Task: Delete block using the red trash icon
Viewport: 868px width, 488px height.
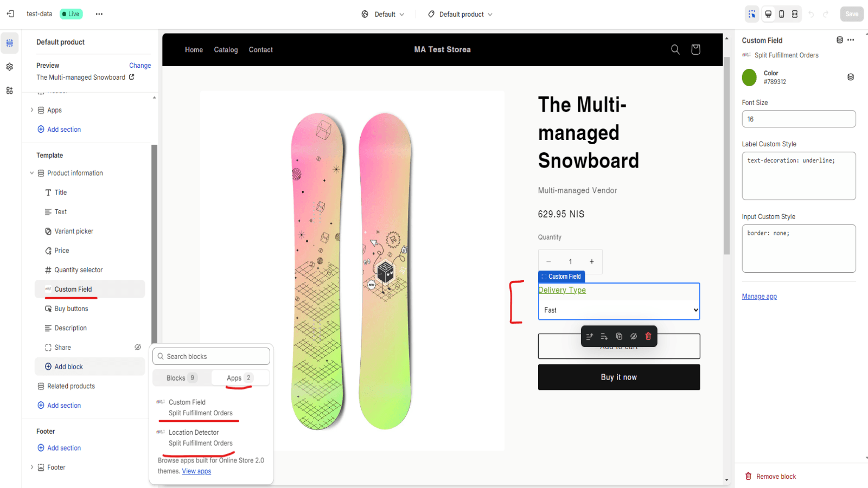Action: pos(648,337)
